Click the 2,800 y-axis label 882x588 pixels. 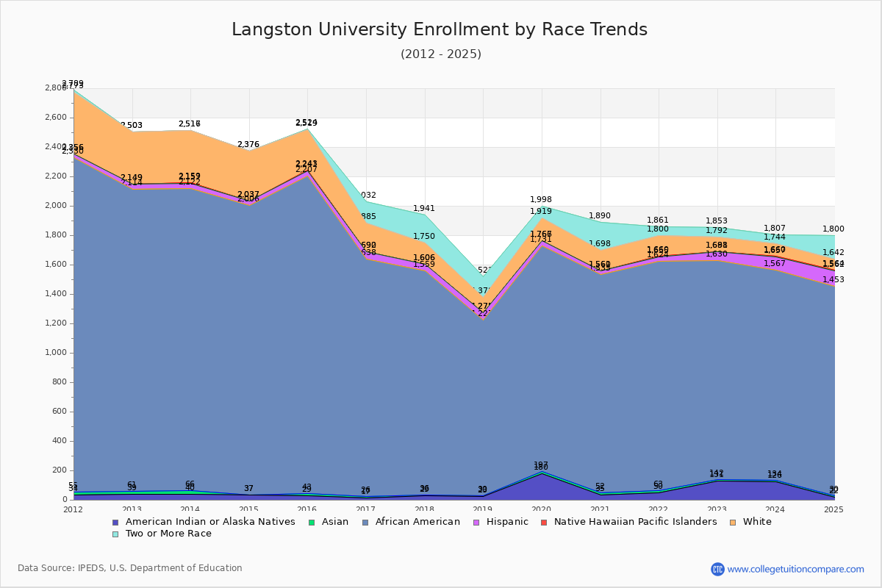56,88
